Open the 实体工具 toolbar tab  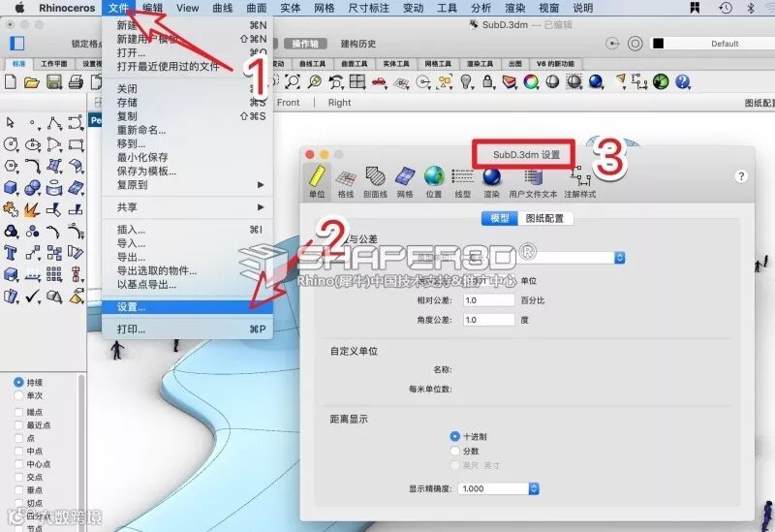pos(396,64)
